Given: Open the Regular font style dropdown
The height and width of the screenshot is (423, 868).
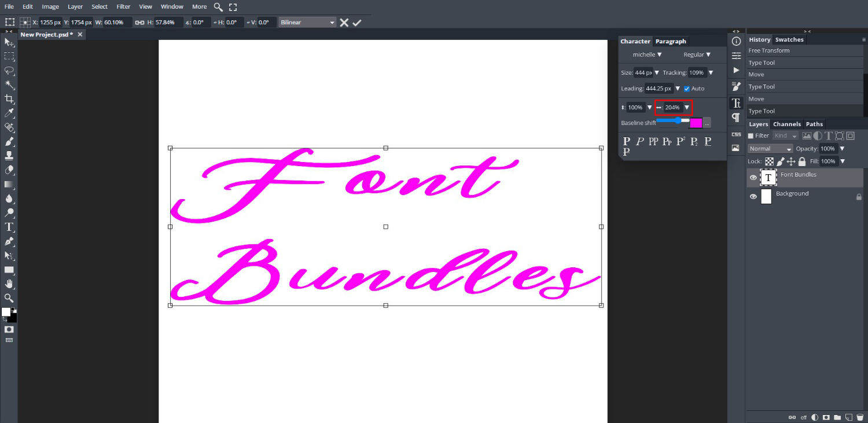Looking at the screenshot, I should click(x=697, y=54).
